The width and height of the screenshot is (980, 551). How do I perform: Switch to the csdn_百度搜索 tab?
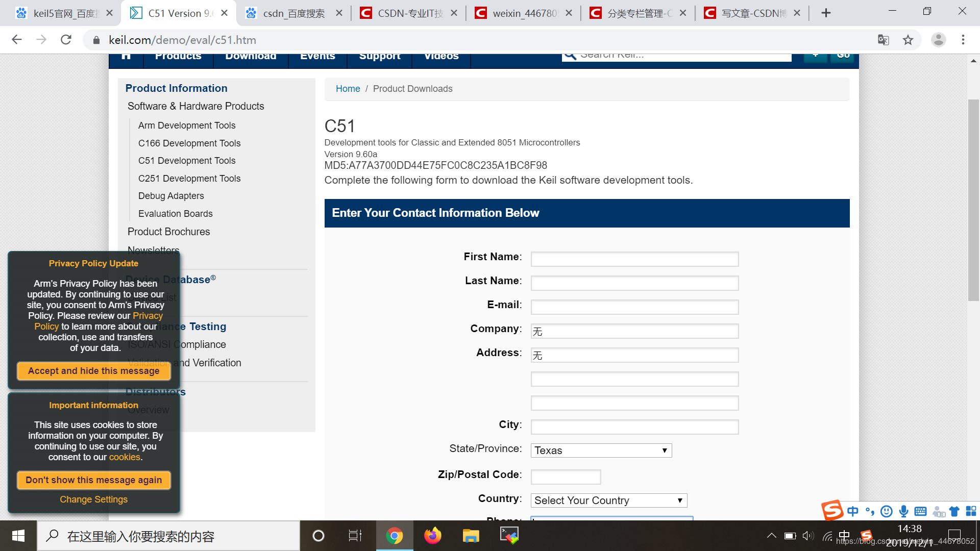click(293, 13)
